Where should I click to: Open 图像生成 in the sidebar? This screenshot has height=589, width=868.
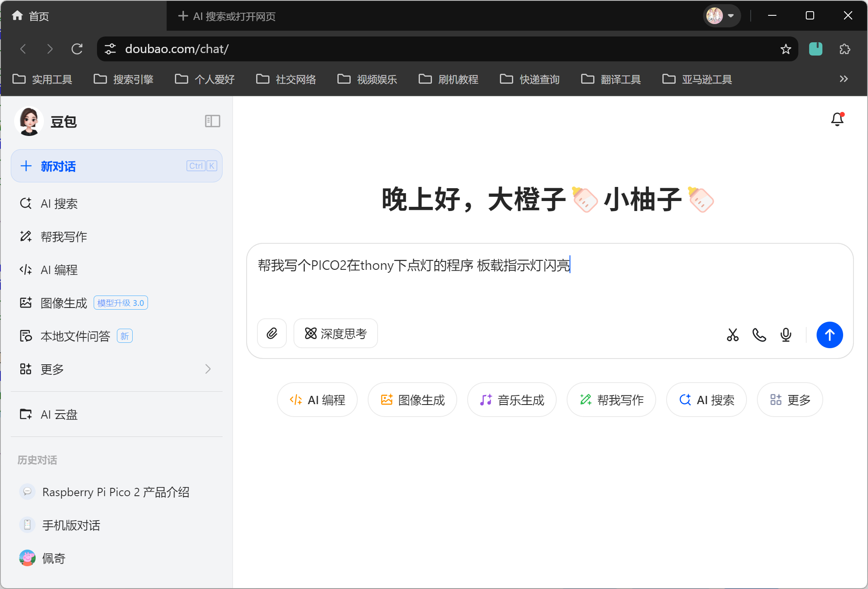pos(116,303)
